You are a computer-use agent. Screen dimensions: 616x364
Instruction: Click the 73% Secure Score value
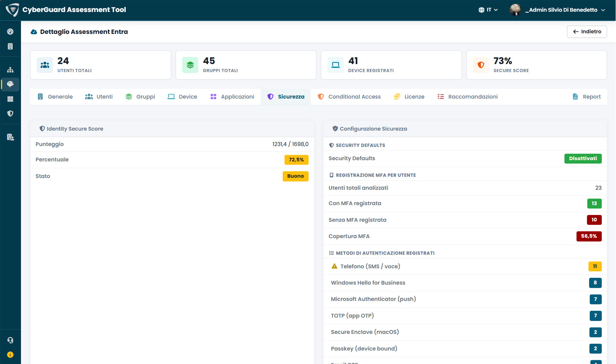tap(503, 61)
